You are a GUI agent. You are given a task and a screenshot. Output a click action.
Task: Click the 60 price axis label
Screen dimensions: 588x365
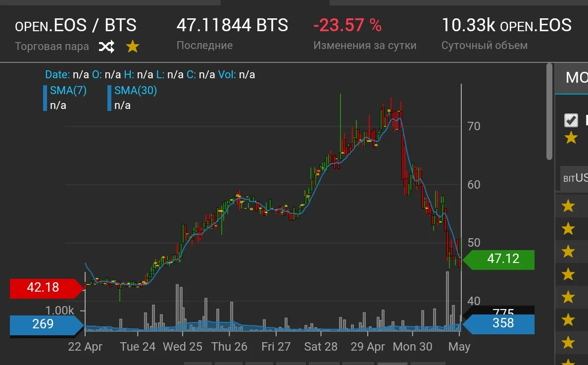click(x=474, y=185)
